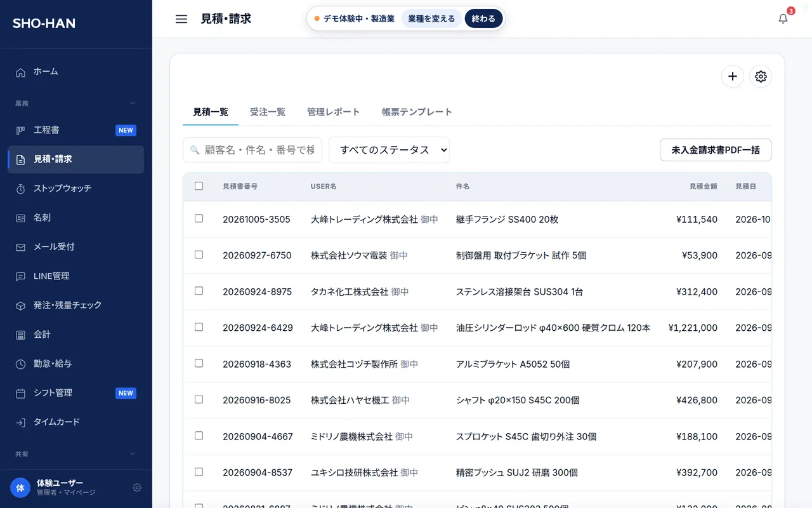Go to ホーム in sidebar
The image size is (812, 508).
(76, 72)
